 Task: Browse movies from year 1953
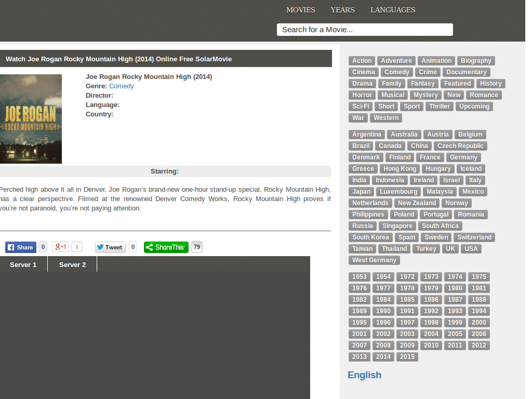point(360,277)
